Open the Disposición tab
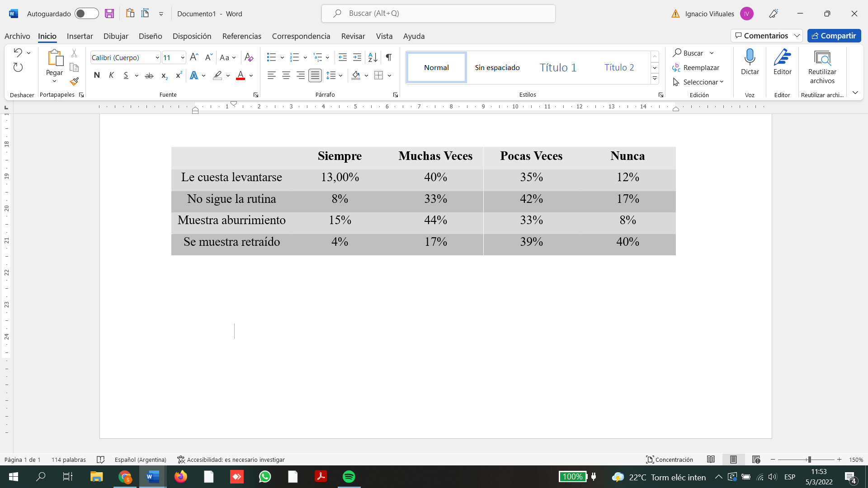This screenshot has height=488, width=868. click(x=192, y=36)
